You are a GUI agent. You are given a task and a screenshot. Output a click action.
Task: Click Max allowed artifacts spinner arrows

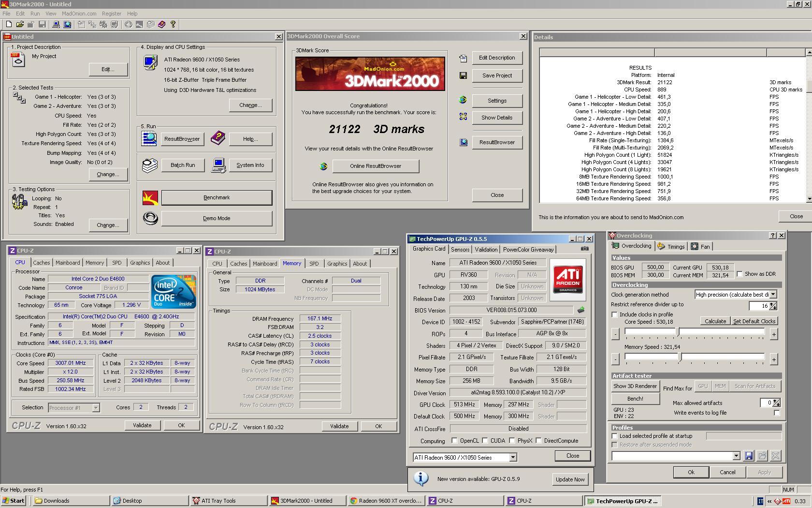point(777,403)
